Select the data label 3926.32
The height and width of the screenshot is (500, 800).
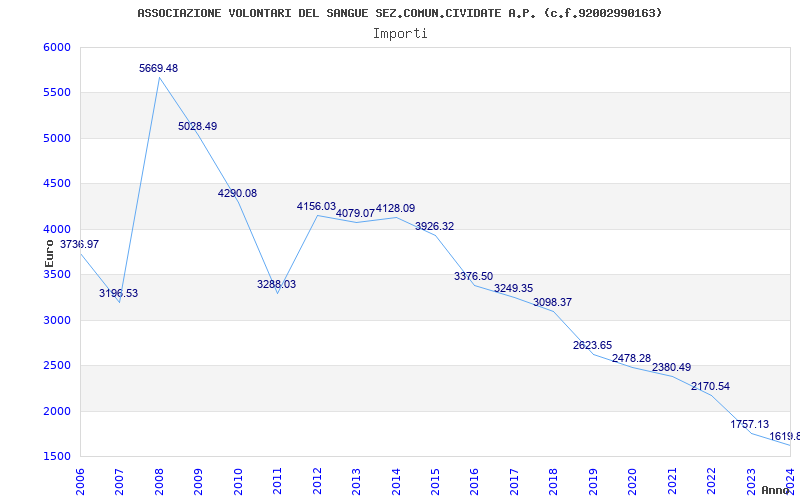[435, 227]
